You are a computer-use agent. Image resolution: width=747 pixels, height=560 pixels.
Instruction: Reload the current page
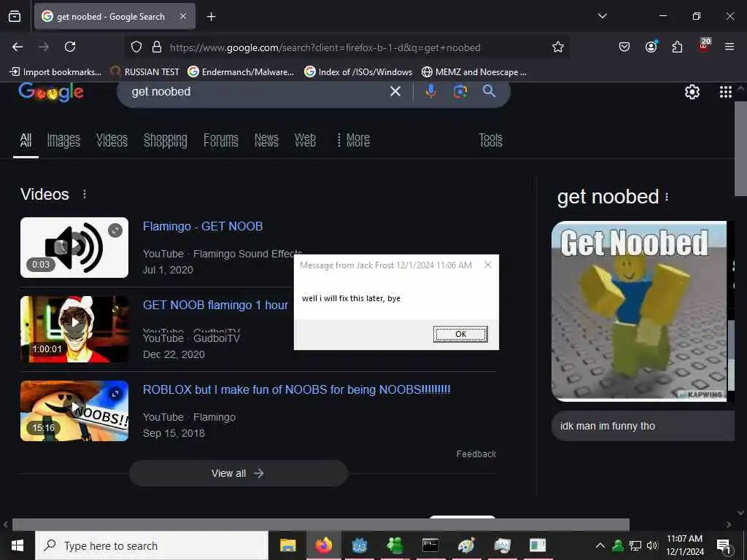(70, 47)
